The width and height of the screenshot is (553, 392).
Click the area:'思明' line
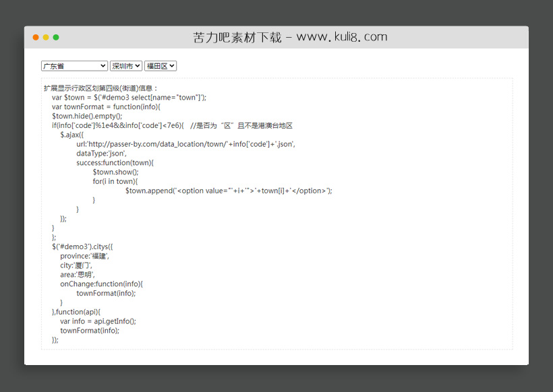[78, 275]
